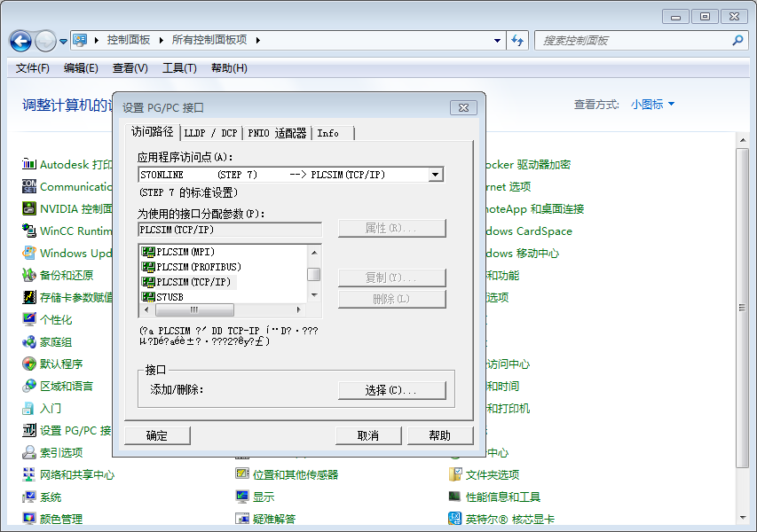Open the 疑难解答 icon
The image size is (757, 532).
[242, 519]
